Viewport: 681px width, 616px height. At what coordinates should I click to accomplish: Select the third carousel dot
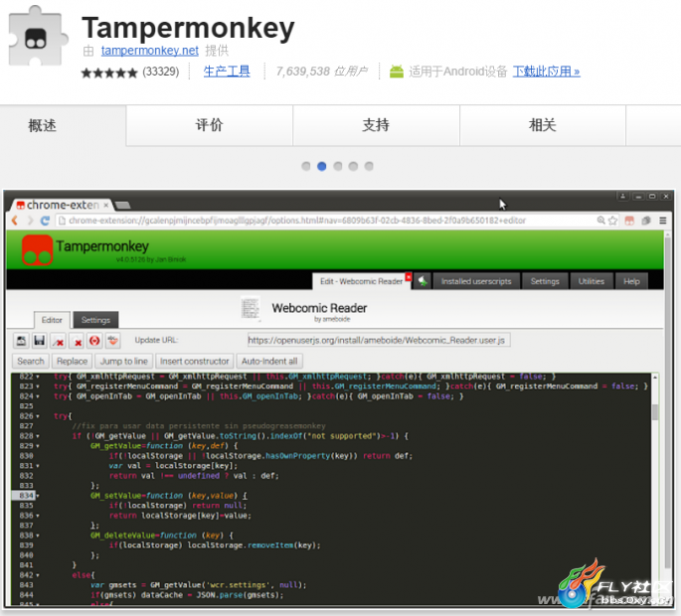coord(337,166)
